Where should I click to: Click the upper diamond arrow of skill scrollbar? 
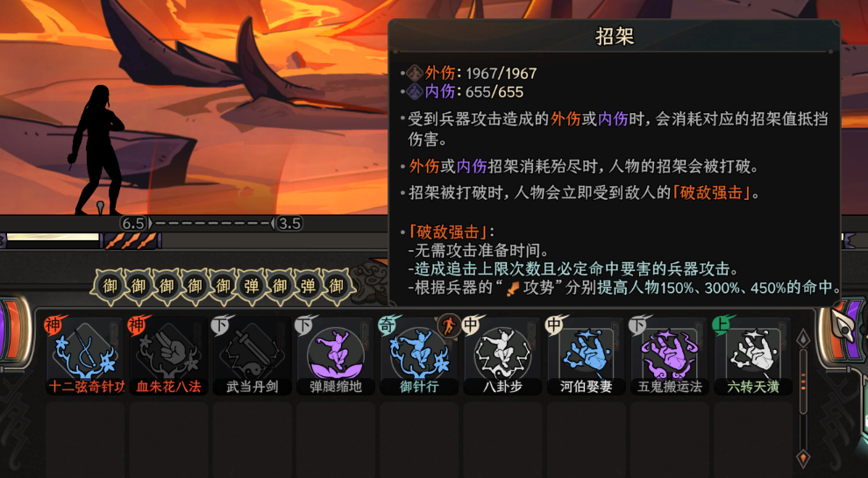point(803,339)
